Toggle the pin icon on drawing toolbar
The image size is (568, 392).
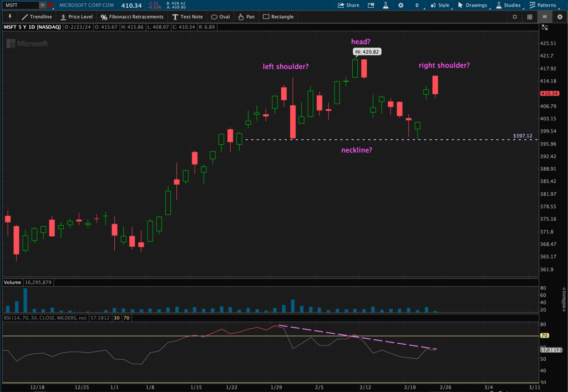9,17
